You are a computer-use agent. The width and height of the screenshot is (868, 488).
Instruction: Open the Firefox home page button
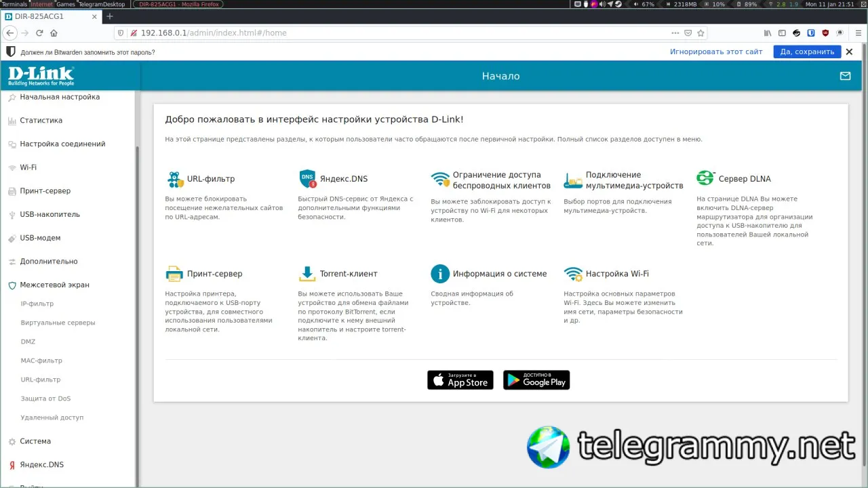(54, 33)
